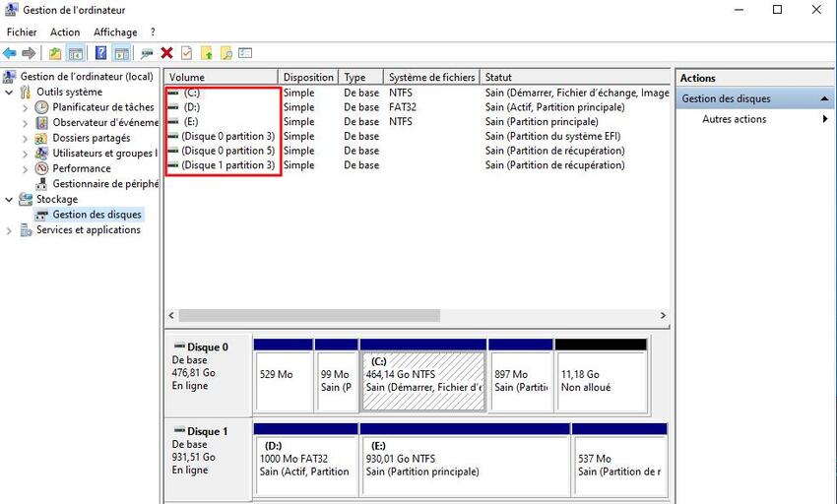Sort by the Statut column header
837x504 pixels.
575,78
